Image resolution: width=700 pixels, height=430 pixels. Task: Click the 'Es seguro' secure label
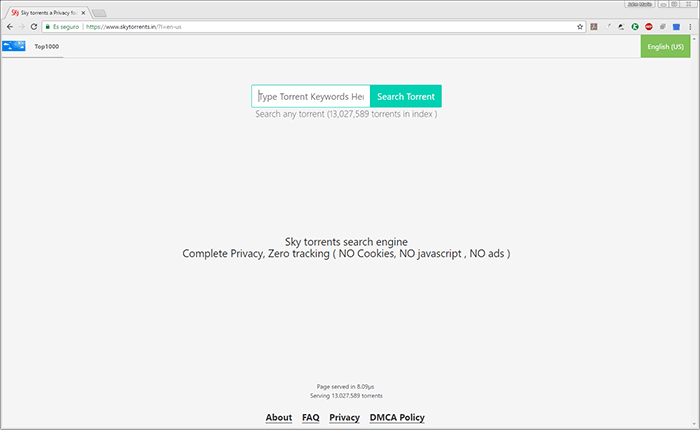point(66,27)
